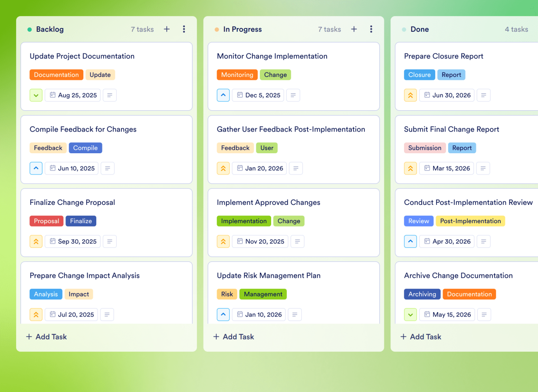This screenshot has height=392, width=538.
Task: Expand the priority selector on Monitor Change Implementation
Action: pos(223,95)
